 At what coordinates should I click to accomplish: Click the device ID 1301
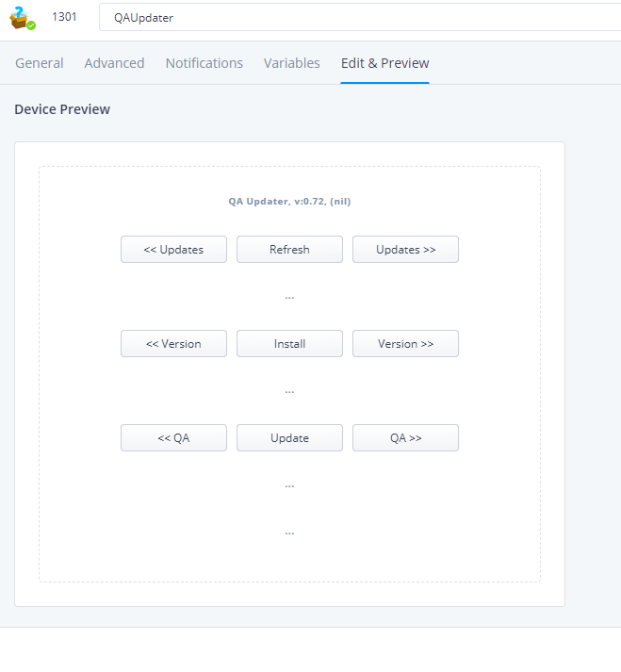[64, 17]
